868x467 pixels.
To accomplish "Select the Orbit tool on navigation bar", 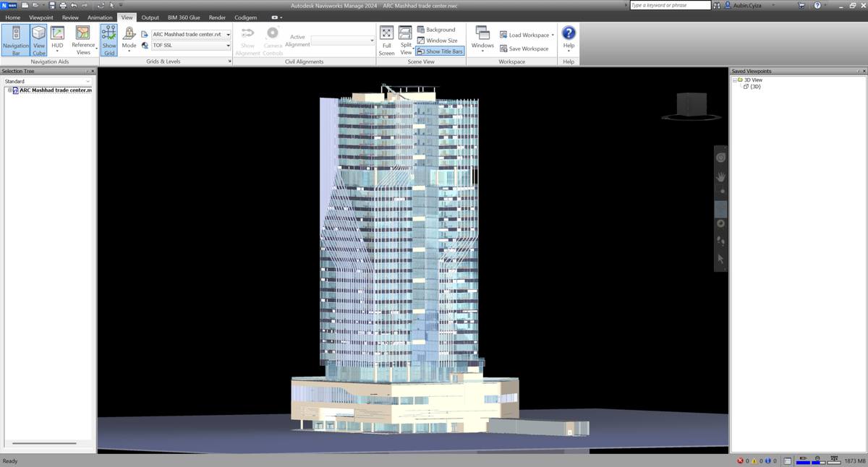I will point(720,208).
